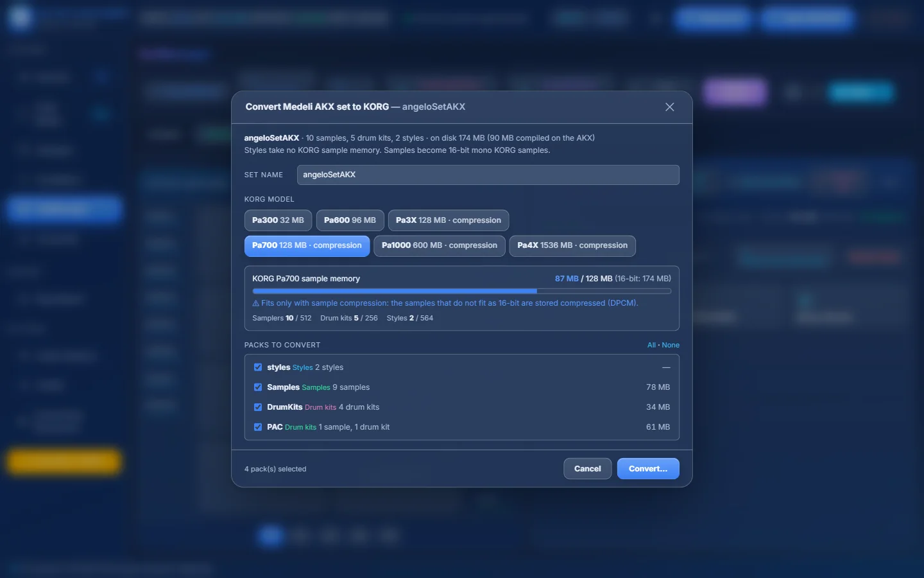Click the Pa700 sample memory usage bar
This screenshot has height=578, width=924.
[x=462, y=291]
